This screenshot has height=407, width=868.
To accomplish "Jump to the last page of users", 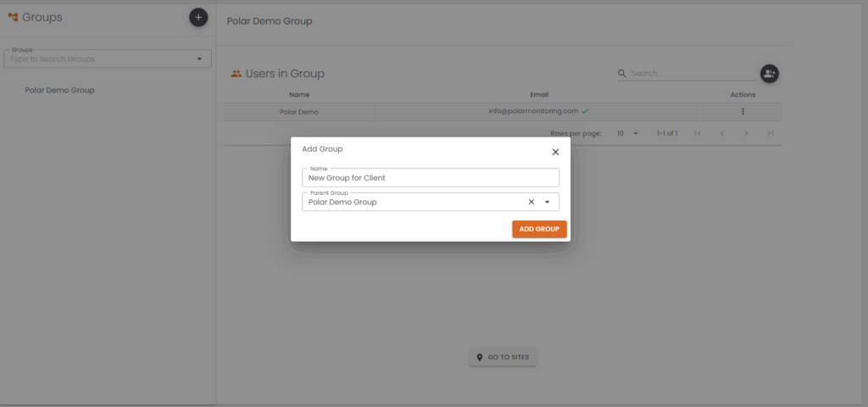I will coord(770,133).
